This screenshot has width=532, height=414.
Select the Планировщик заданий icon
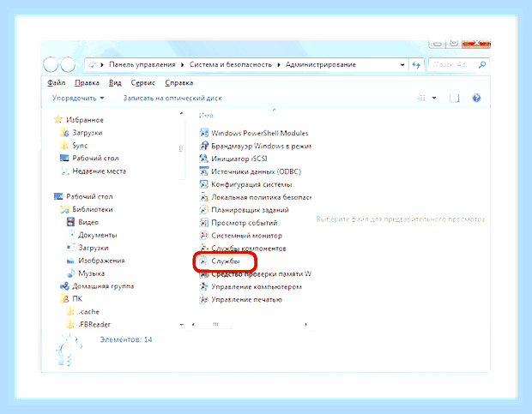click(x=203, y=210)
